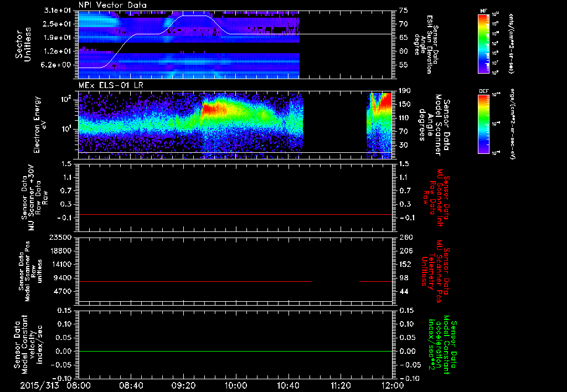
Task: Click the DEF color bar gradient
Action: (483, 124)
